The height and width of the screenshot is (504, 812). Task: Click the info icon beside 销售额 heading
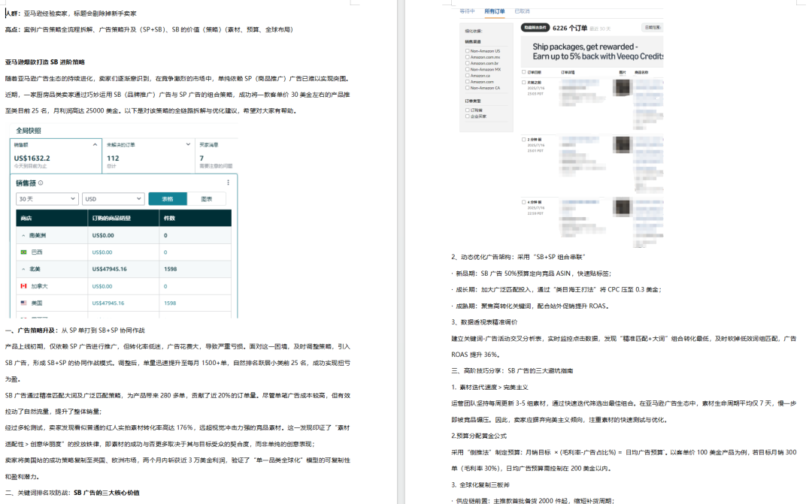(x=41, y=183)
